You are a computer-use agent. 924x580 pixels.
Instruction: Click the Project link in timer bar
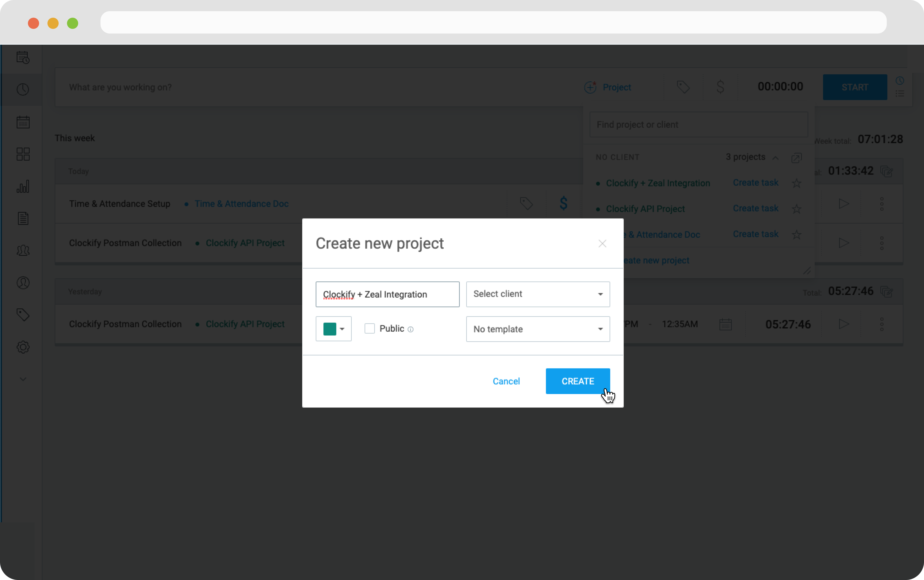[616, 87]
